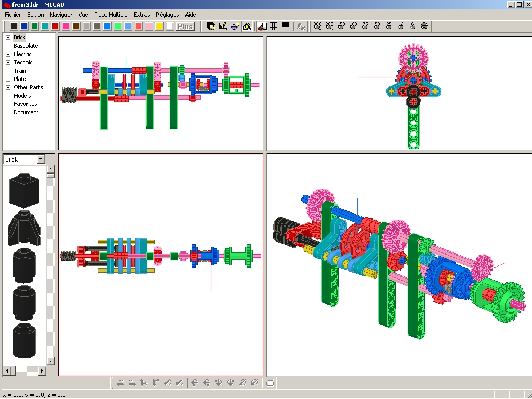The width and height of the screenshot is (532, 399).
Task: Open the Naviguer menu
Action: (61, 15)
